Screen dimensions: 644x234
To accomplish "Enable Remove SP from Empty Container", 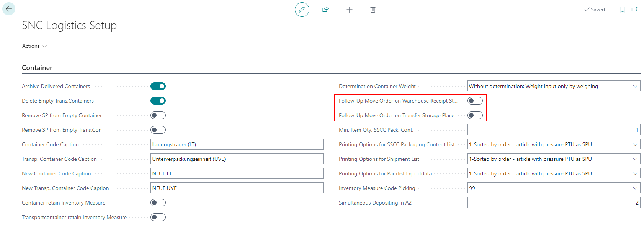I will coord(158,115).
